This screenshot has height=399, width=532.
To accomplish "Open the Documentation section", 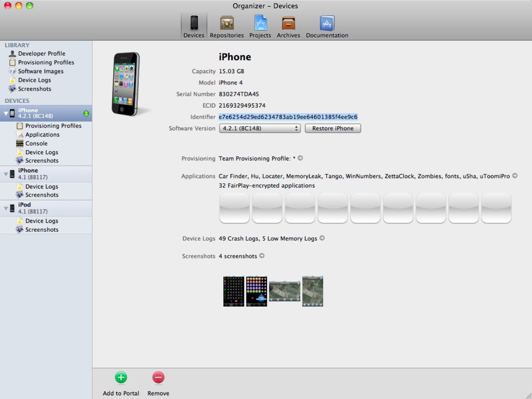I will point(327,26).
